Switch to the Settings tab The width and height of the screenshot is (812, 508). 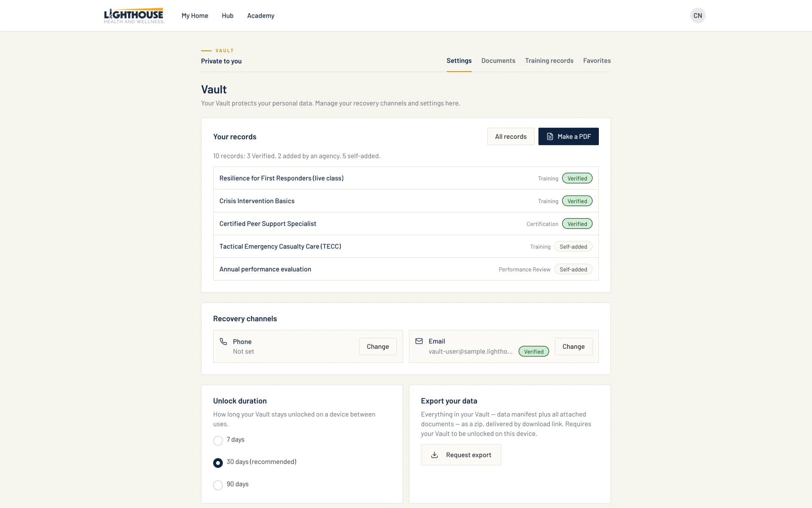click(459, 61)
